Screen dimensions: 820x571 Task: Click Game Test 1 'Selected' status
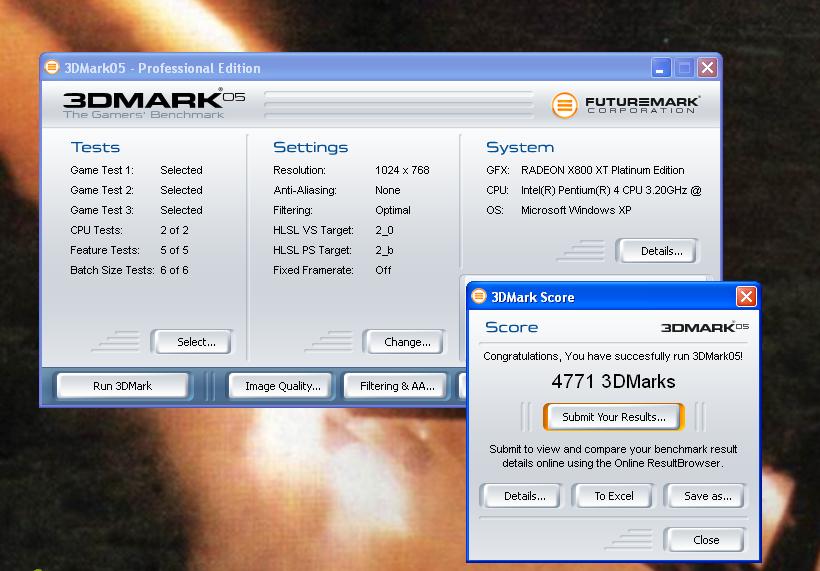pyautogui.click(x=181, y=170)
